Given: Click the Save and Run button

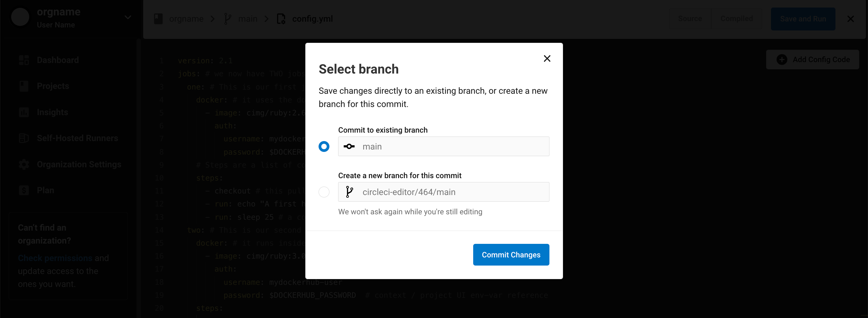Looking at the screenshot, I should 803,19.
